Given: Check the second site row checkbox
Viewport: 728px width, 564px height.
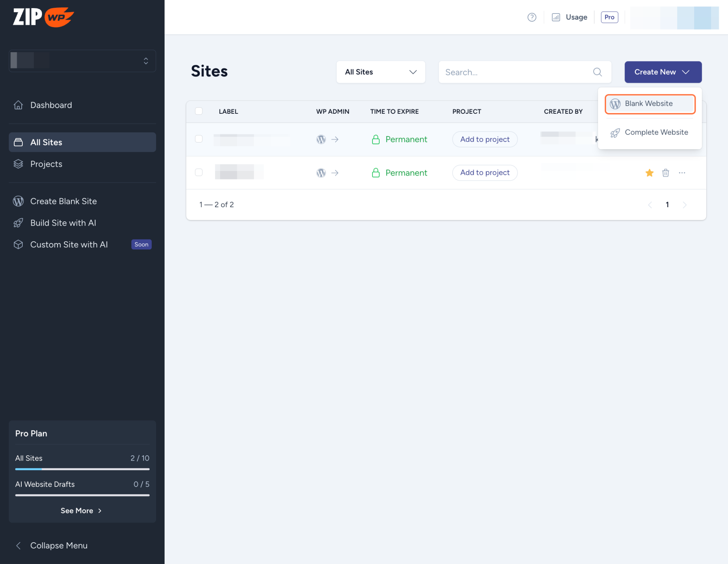Looking at the screenshot, I should click(x=199, y=172).
